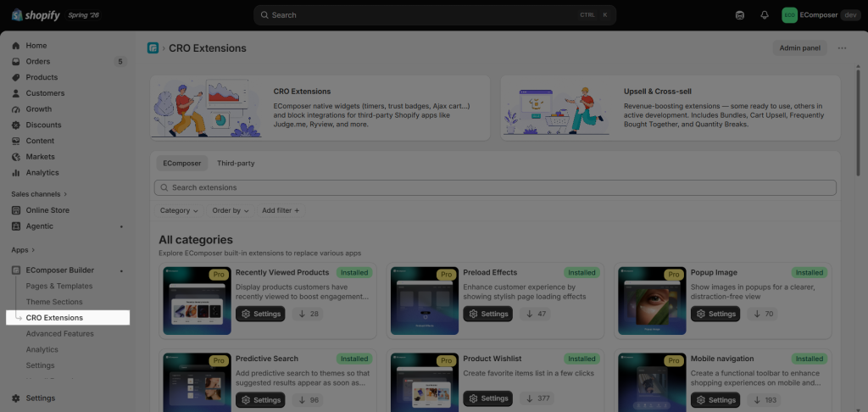Click the Popup Image thumbnail
The image size is (868, 412).
coord(652,301)
